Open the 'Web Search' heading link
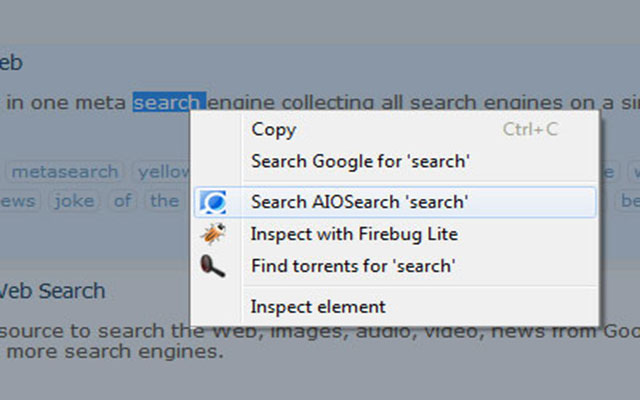 pyautogui.click(x=52, y=291)
